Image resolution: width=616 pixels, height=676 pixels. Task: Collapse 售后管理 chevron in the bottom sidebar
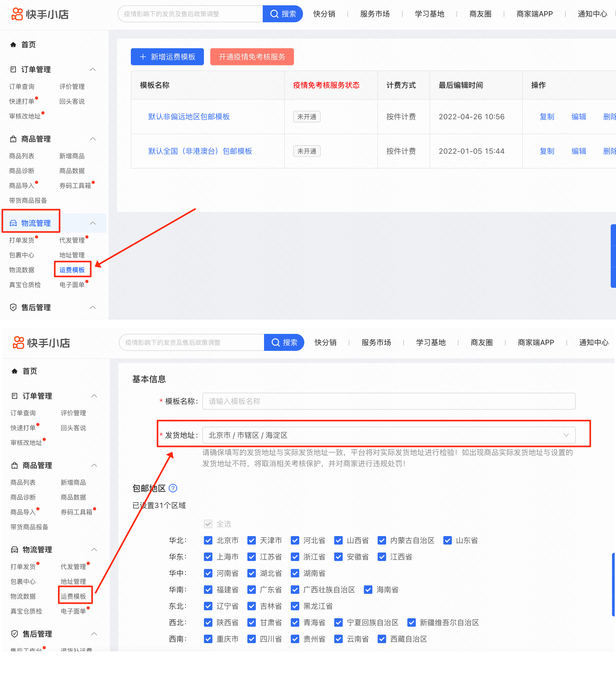pos(94,633)
